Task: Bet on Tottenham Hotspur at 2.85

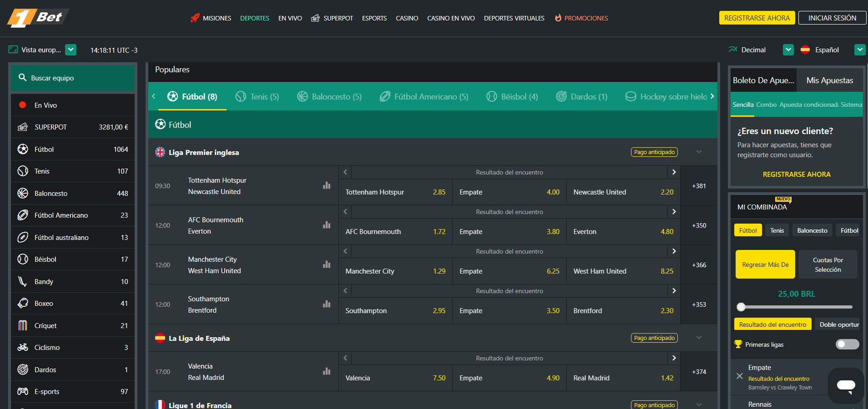Action: click(x=395, y=192)
